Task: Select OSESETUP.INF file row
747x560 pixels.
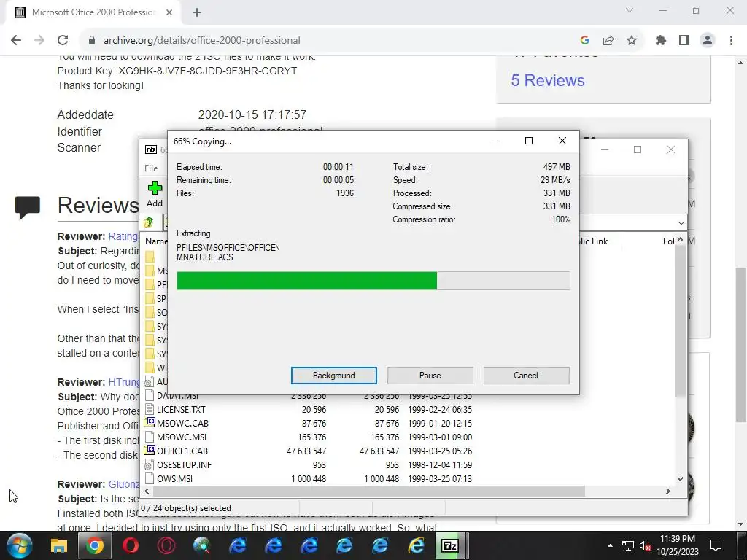Action: (x=309, y=464)
